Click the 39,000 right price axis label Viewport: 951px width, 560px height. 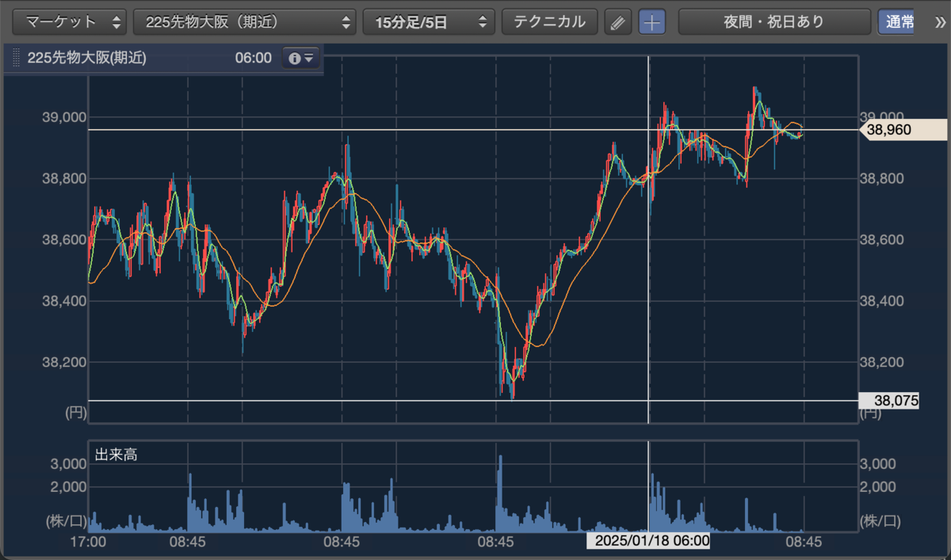tap(880, 116)
